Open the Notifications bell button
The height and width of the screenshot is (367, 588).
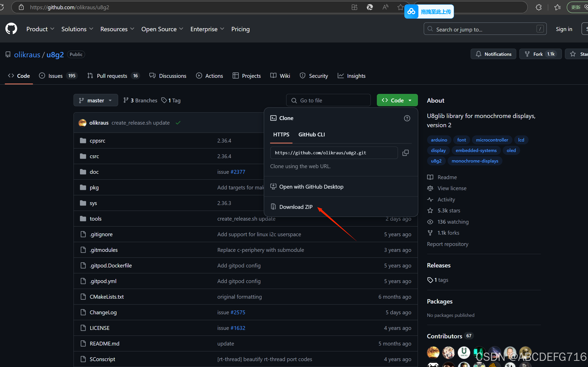coord(493,54)
